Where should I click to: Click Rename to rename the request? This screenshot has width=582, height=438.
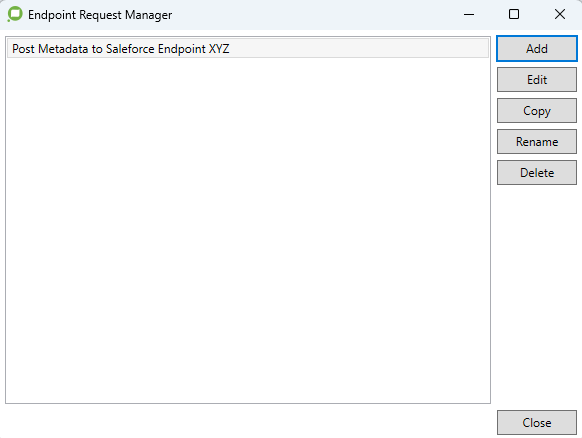(x=537, y=141)
